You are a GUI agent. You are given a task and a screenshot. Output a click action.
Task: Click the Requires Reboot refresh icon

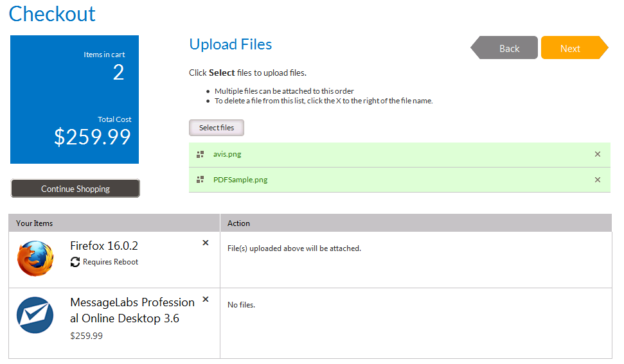[75, 262]
